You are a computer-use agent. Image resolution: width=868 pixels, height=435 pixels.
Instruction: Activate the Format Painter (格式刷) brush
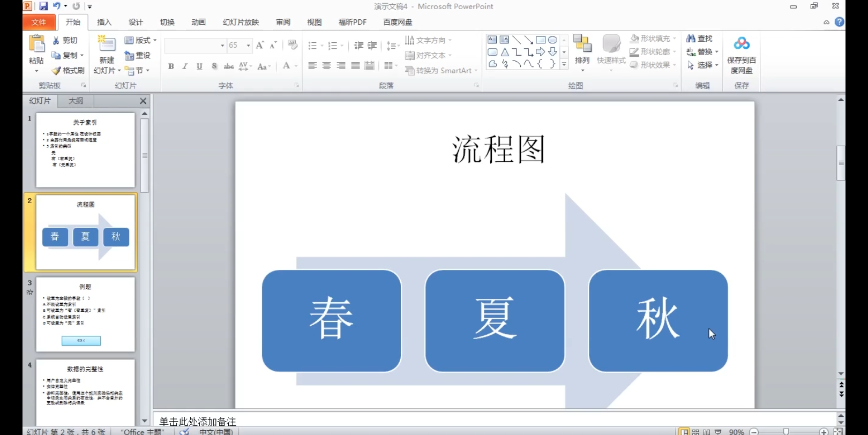(x=68, y=70)
